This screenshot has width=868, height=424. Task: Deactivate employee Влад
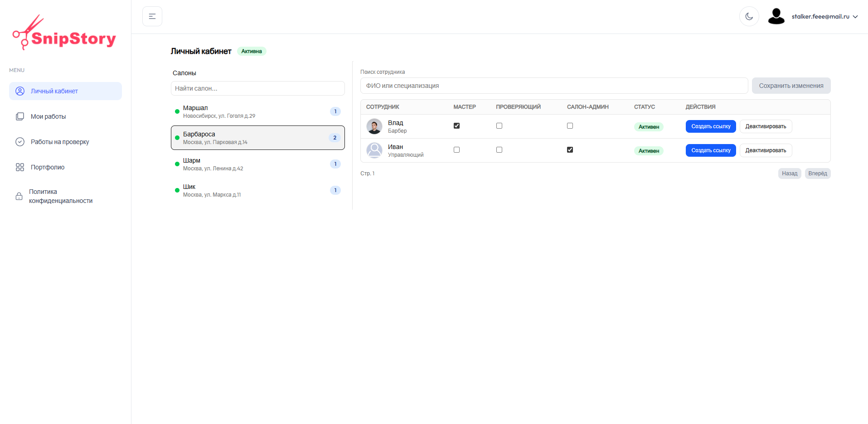point(766,126)
